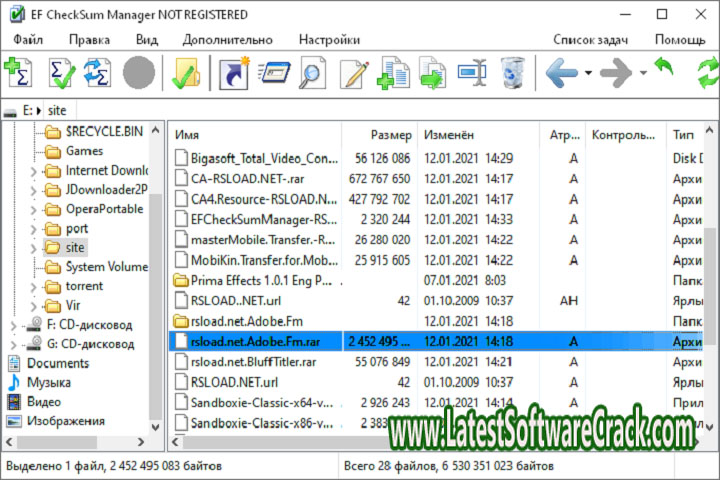Select Музыка in the folder tree
This screenshot has height=480, width=720.
click(x=39, y=383)
